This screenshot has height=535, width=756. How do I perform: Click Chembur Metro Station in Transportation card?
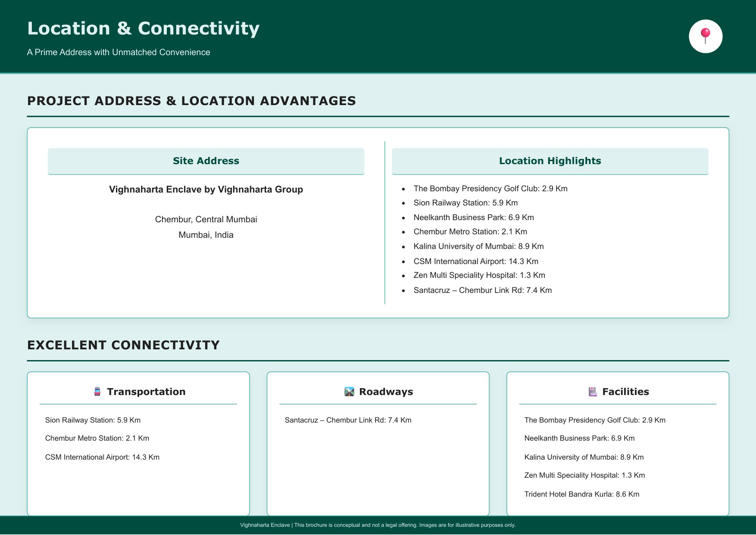click(x=97, y=438)
